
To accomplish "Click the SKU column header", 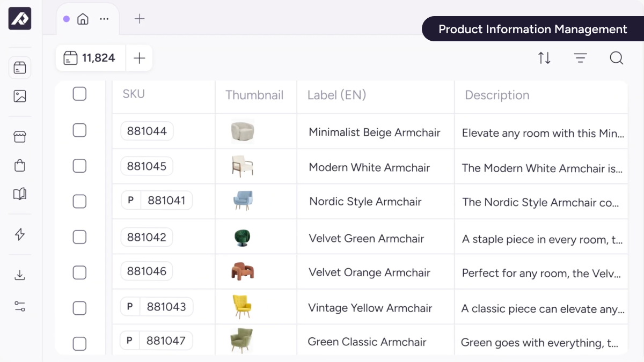I will pyautogui.click(x=134, y=94).
